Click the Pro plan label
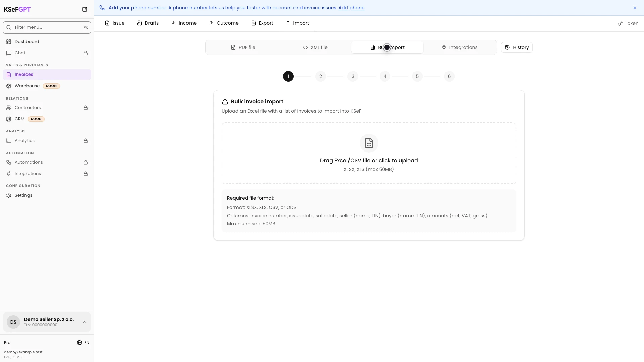 tap(7, 343)
